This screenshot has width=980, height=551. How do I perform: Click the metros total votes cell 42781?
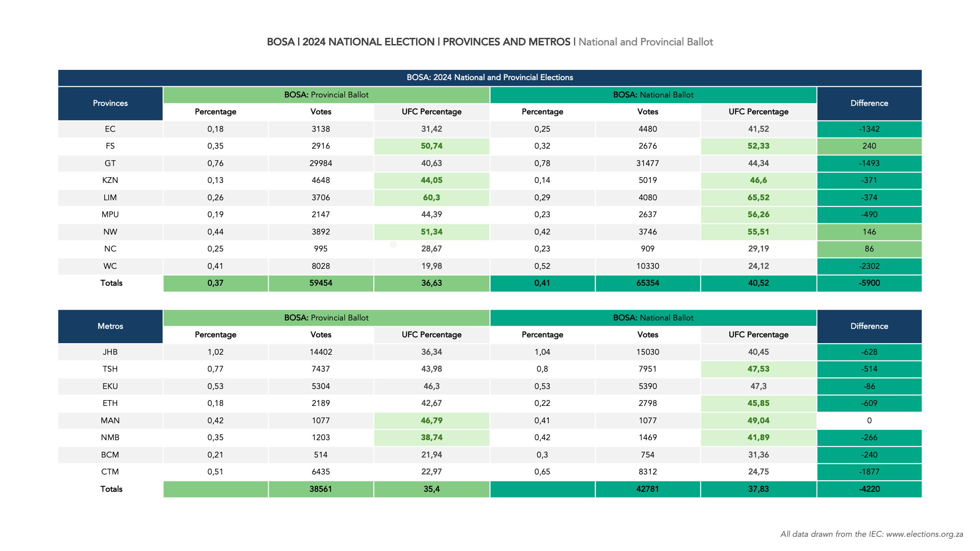pos(647,489)
